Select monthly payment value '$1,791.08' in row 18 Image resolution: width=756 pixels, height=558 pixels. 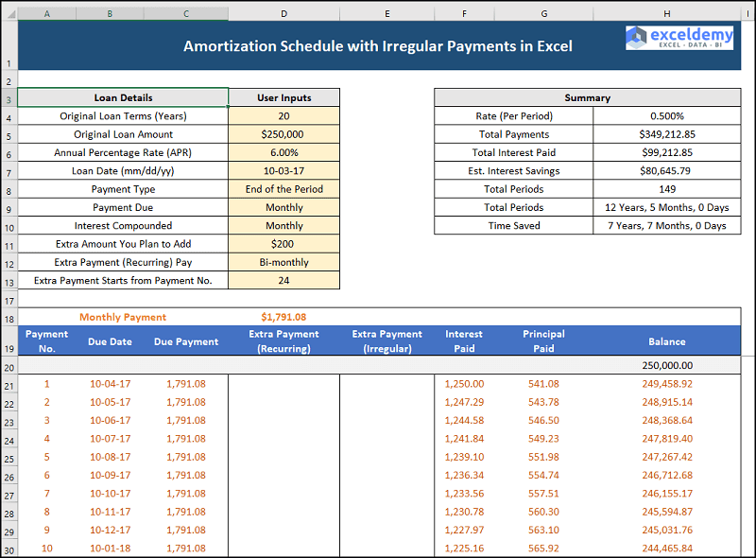[284, 317]
